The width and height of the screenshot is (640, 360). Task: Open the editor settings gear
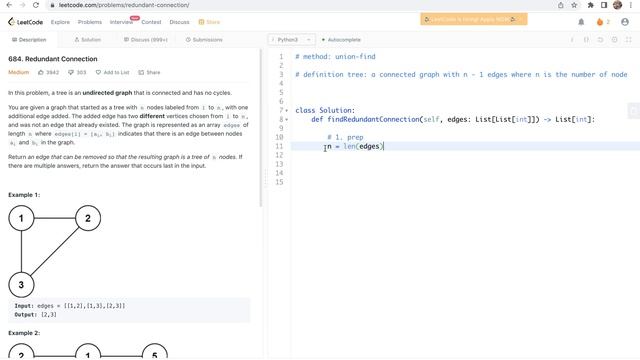614,40
